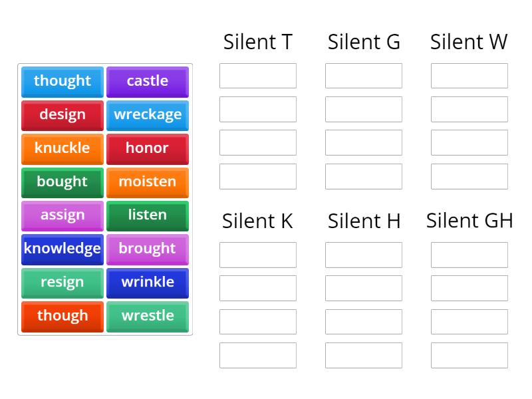Select the "wrestle" word tile
This screenshot has width=532, height=399.
tap(148, 317)
